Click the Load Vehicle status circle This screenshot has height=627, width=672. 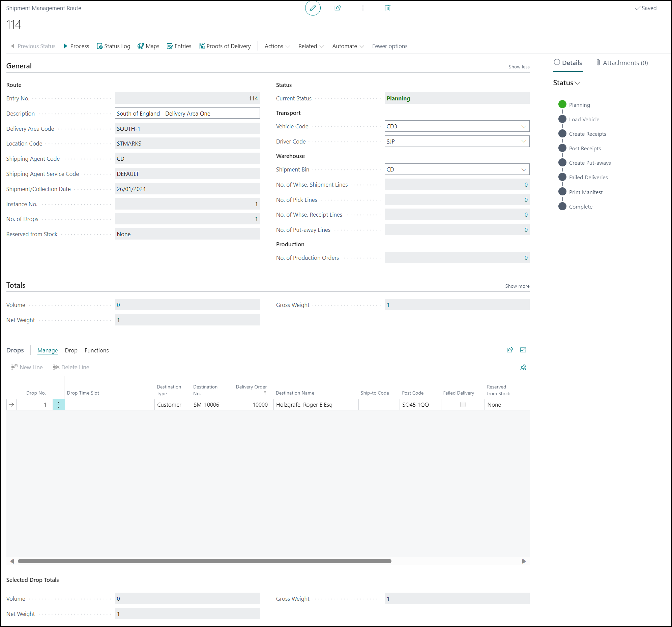[562, 119]
